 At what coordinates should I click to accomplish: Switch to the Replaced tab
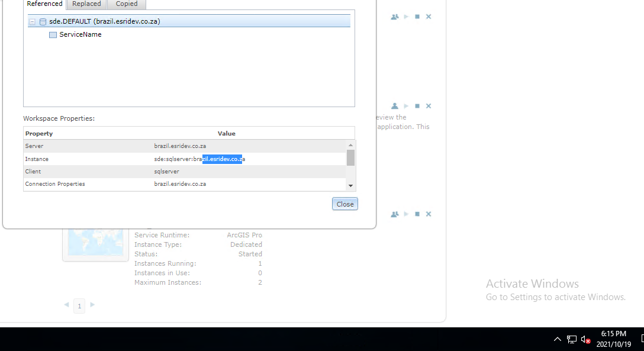86,4
